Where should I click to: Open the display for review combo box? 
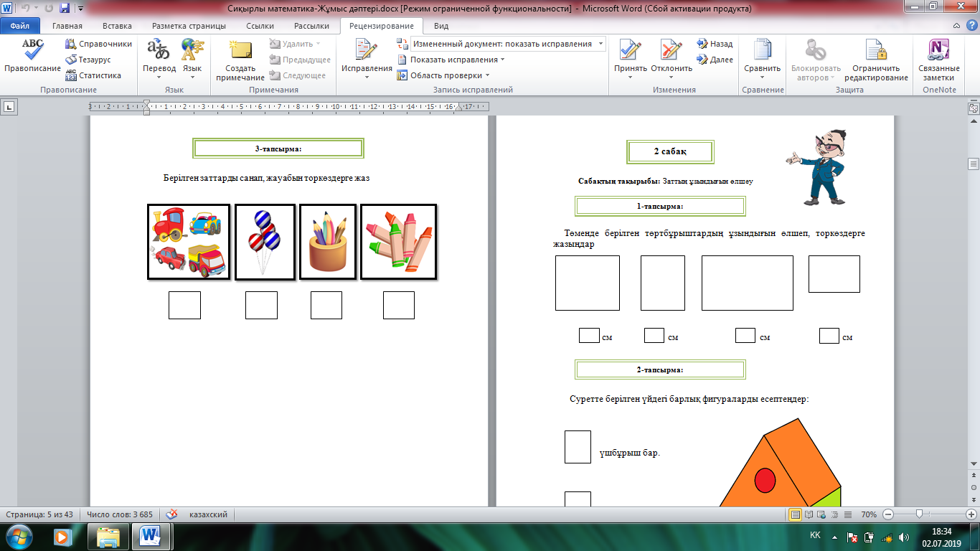(508, 44)
